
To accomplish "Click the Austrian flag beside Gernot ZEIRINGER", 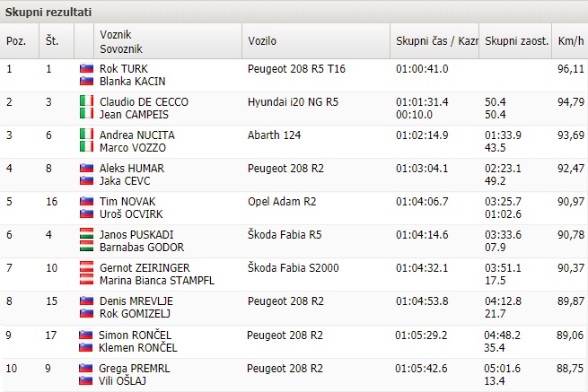I will (86, 267).
